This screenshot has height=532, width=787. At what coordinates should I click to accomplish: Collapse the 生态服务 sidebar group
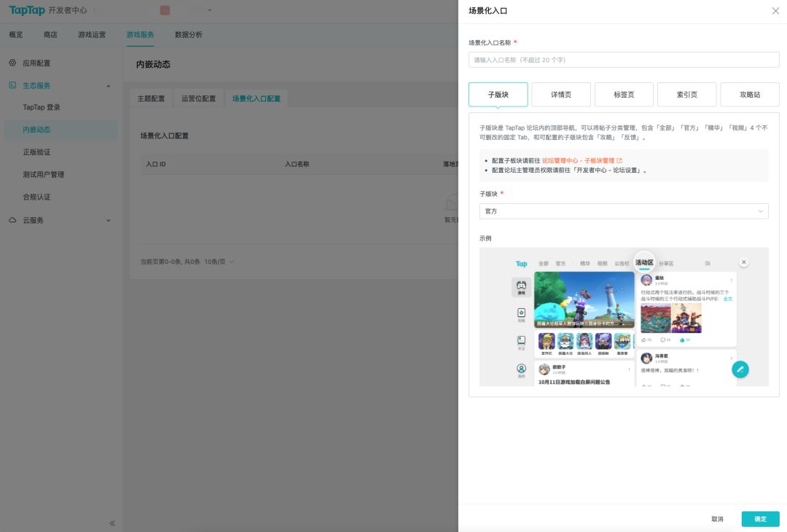(109, 86)
